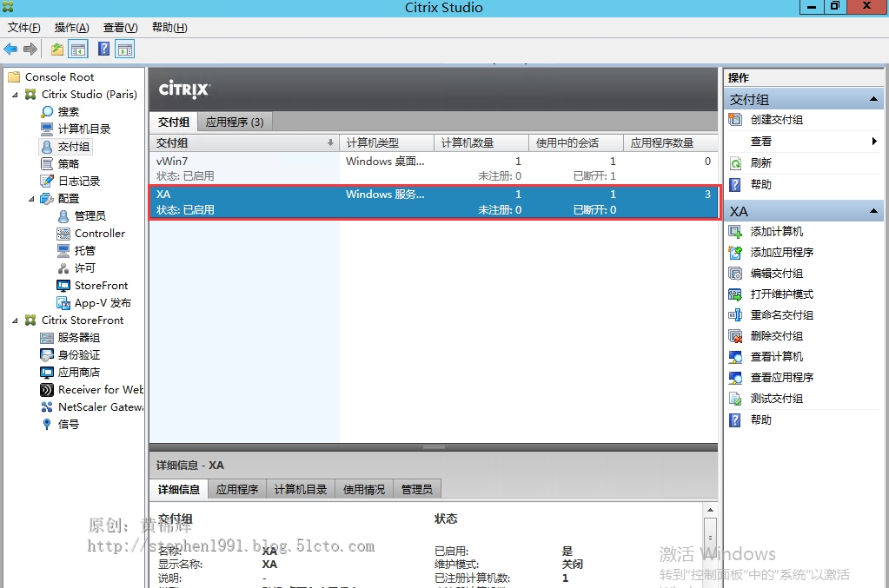Collapse the Citrix Studio (Paris) tree node
This screenshot has height=588, width=889.
tap(16, 95)
